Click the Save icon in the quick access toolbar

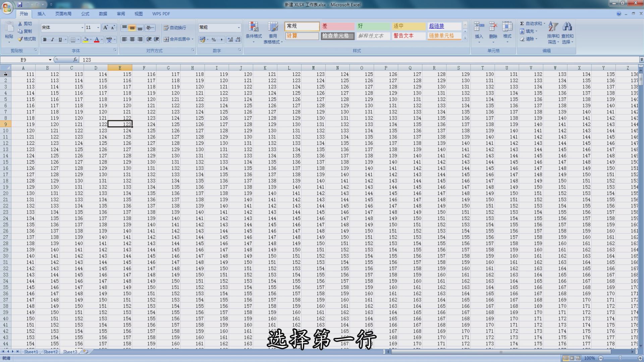click(20, 5)
